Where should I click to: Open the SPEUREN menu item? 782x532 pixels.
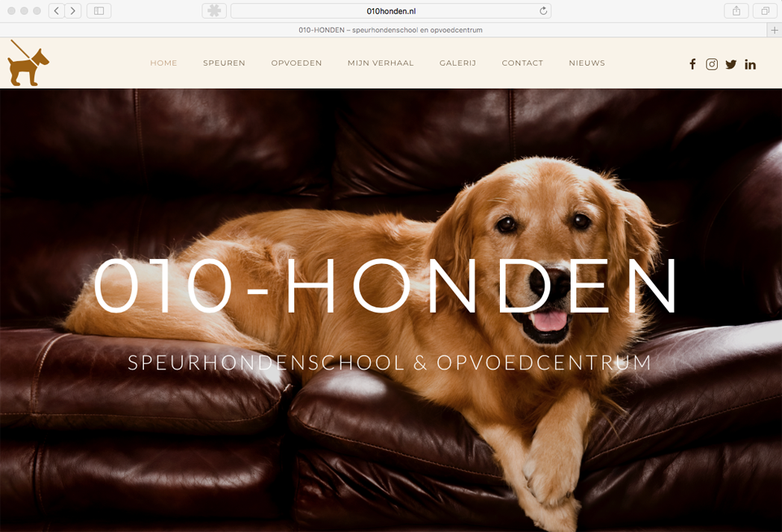(x=224, y=63)
